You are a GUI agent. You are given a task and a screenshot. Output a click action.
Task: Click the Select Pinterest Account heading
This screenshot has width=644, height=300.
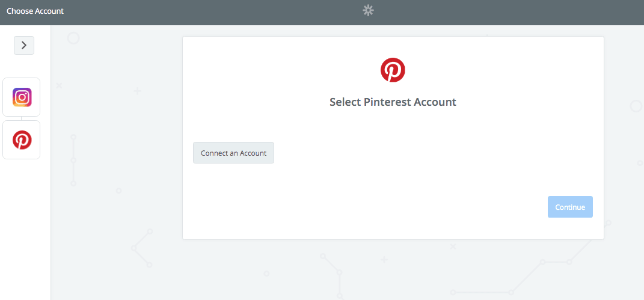click(393, 102)
